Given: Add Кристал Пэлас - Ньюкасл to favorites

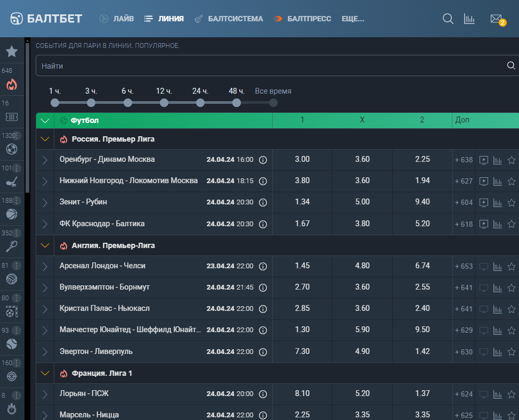Looking at the screenshot, I should point(512,309).
